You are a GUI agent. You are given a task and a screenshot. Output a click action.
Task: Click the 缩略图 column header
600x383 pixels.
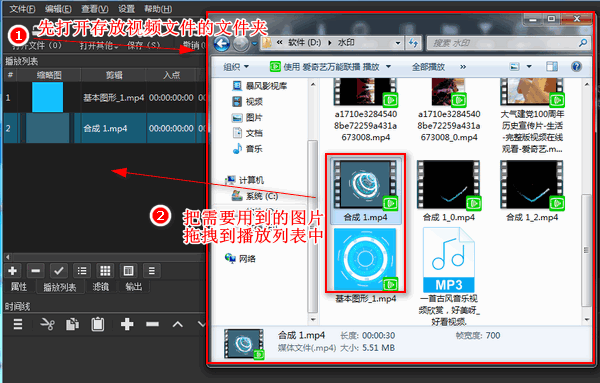click(x=49, y=75)
